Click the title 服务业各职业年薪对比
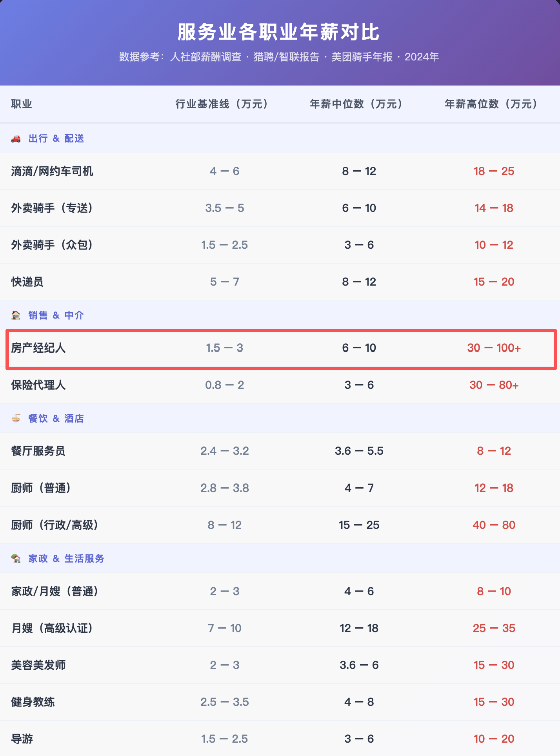 279,32
